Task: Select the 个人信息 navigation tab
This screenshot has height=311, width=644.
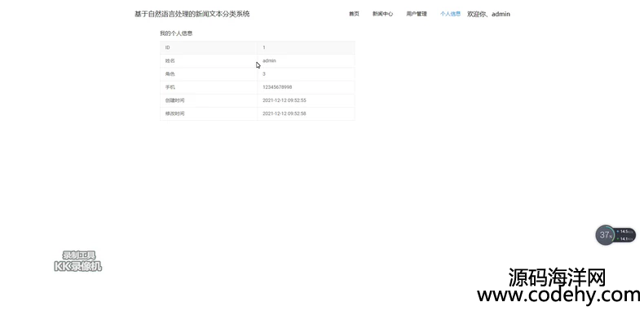Action: (451, 14)
